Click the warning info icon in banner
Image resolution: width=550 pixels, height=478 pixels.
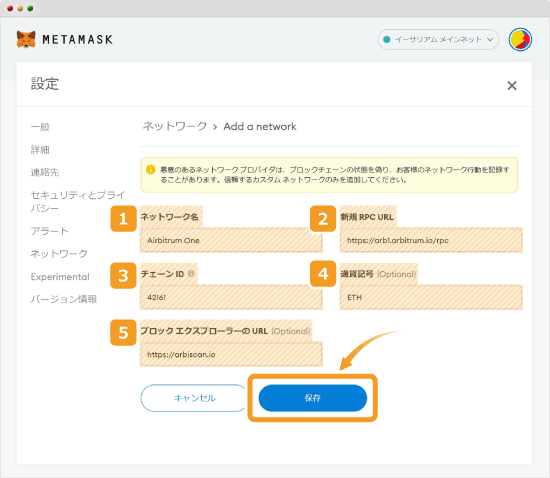coord(150,170)
